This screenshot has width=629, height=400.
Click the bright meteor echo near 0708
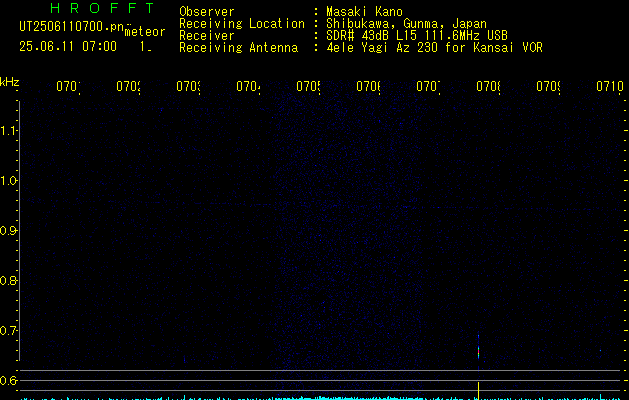point(478,350)
